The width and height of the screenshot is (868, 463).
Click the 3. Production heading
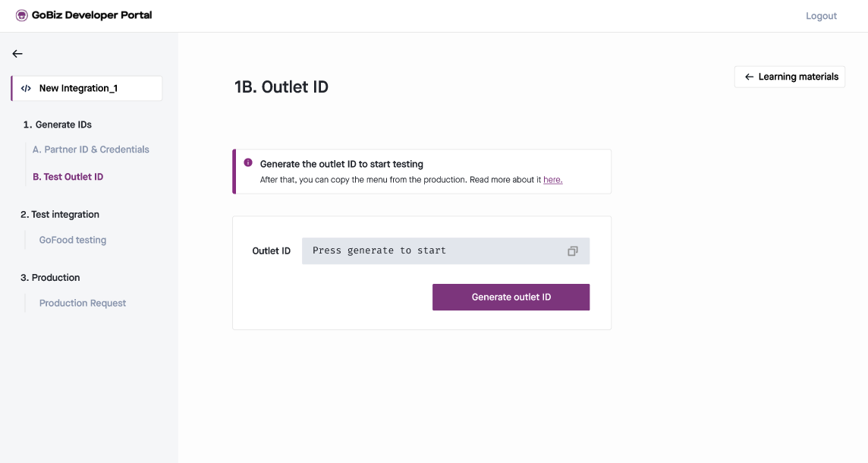coord(50,278)
